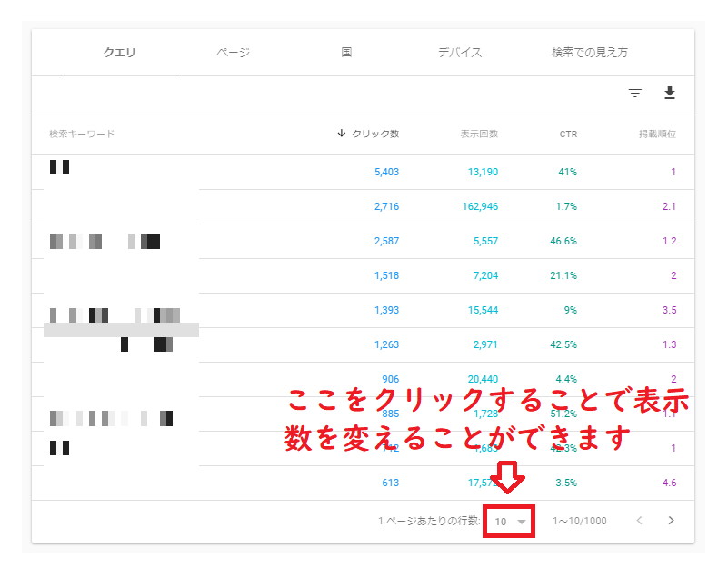The image size is (728, 578).
Task: Click the 4.6 position cell
Action: click(x=670, y=483)
